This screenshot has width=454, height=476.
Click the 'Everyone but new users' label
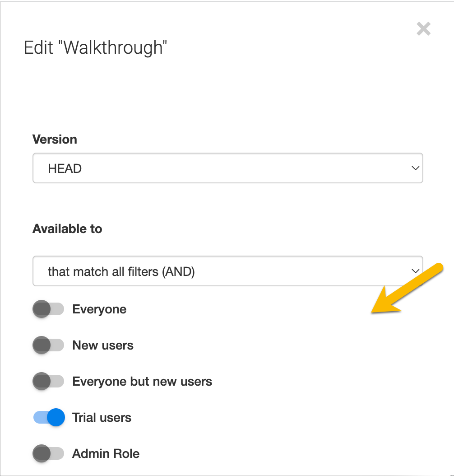pyautogui.click(x=142, y=382)
